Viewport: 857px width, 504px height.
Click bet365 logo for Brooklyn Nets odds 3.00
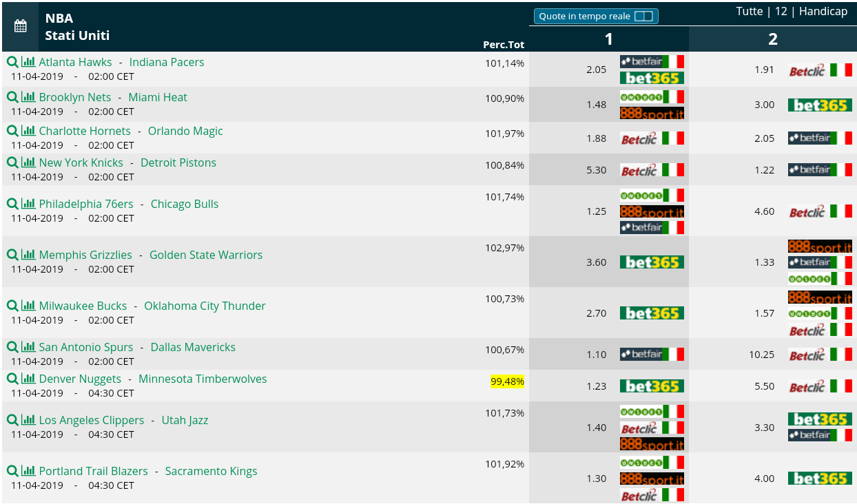820,105
